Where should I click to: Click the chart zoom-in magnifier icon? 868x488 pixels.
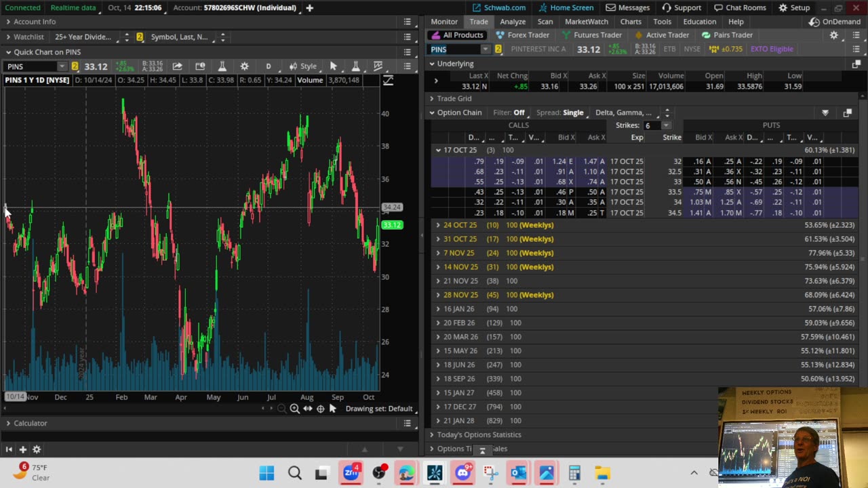tap(294, 408)
